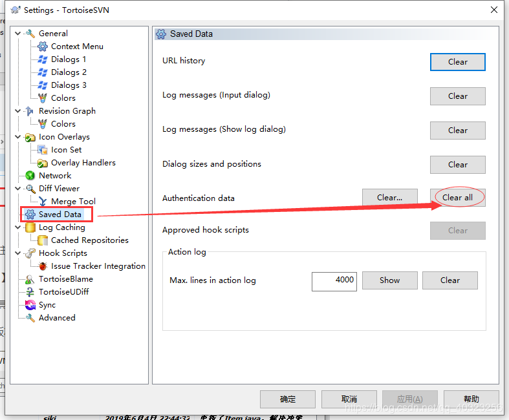Click Clear all for Authentication data
The width and height of the screenshot is (509, 420).
(x=458, y=198)
